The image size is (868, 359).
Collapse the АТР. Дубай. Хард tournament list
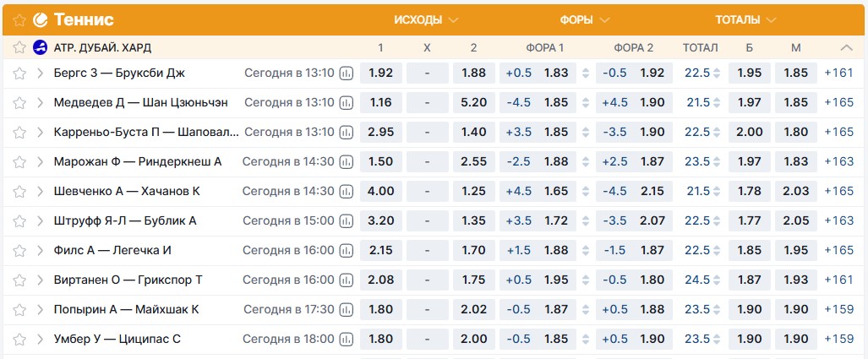(847, 47)
